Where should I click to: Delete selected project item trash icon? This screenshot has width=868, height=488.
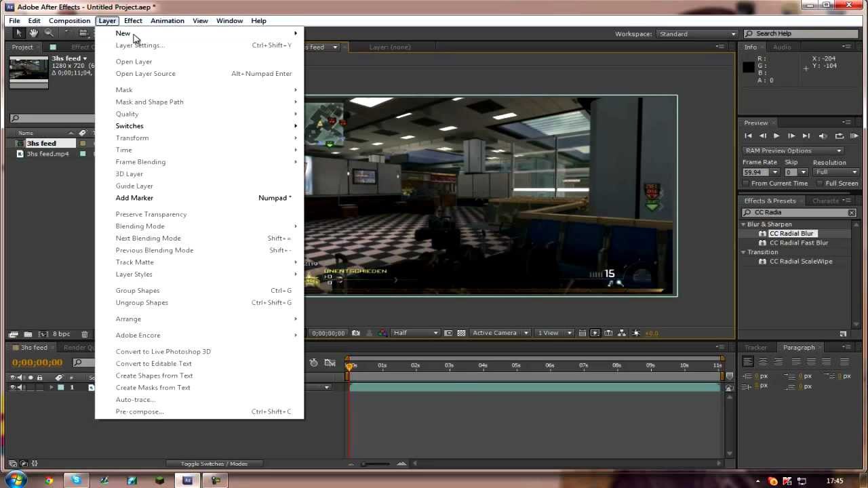[85, 334]
